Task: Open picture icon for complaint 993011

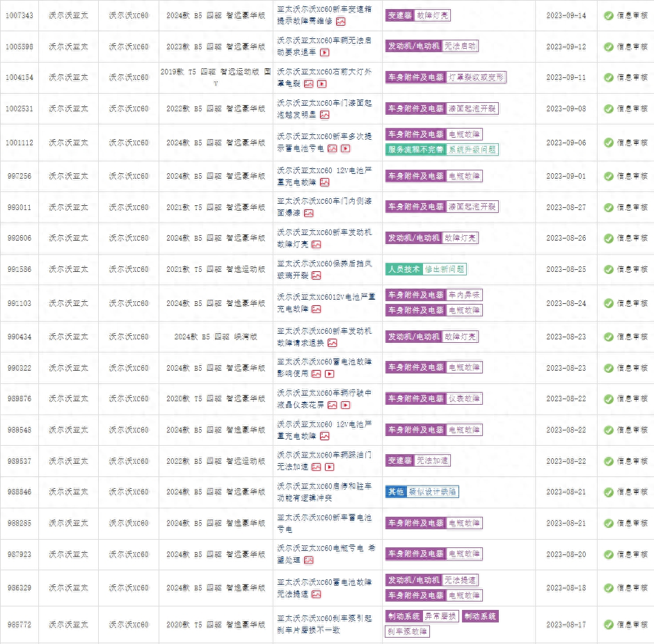Action: (x=309, y=214)
